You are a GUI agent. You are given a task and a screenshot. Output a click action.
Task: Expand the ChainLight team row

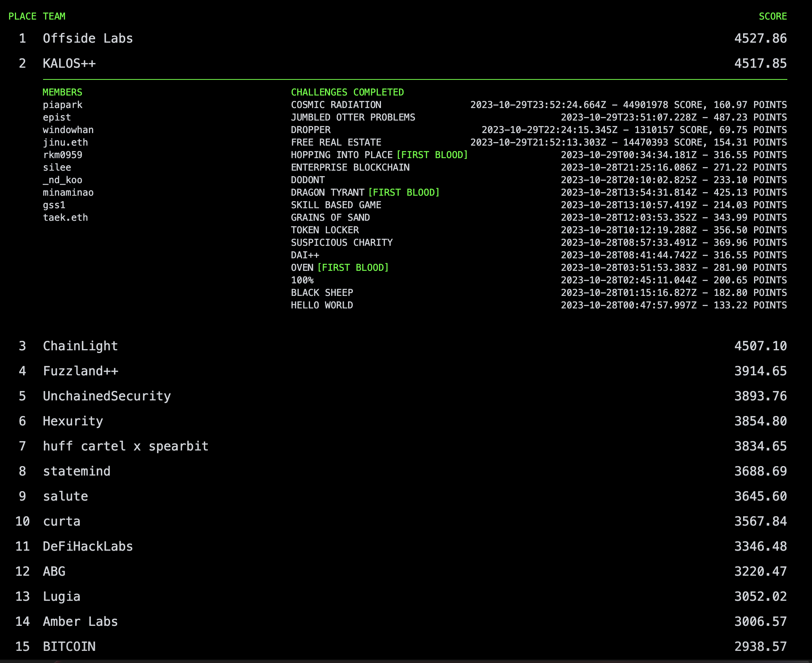(80, 346)
